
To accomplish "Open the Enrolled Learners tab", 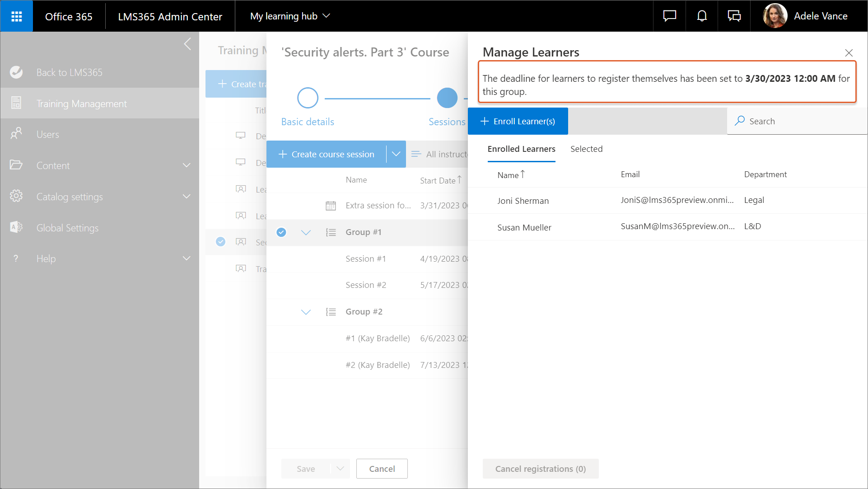I will (521, 149).
